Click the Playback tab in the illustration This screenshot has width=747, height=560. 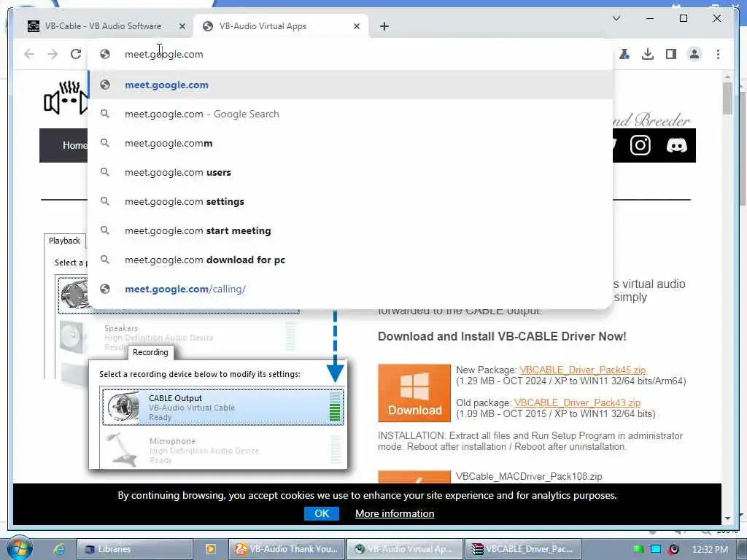pos(64,241)
